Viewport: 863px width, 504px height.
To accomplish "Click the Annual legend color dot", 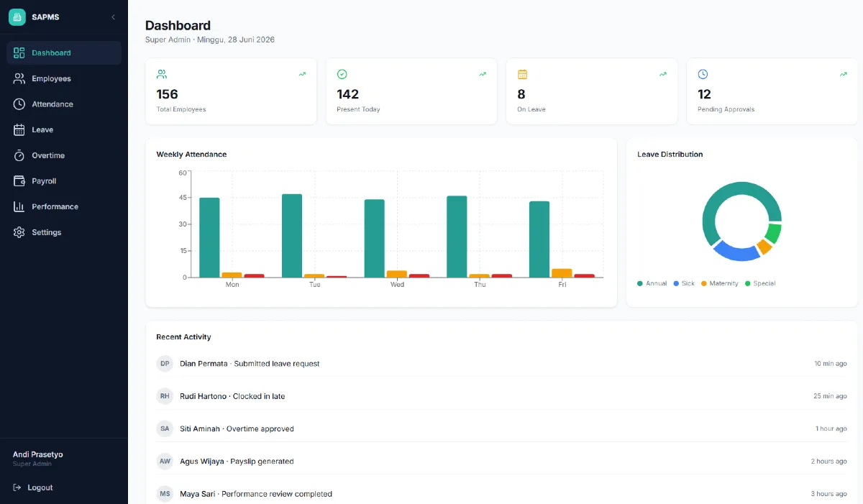I will 640,283.
